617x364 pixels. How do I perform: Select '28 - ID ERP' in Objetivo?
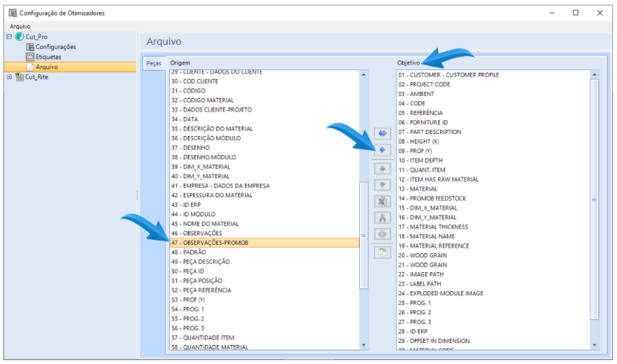coord(493,331)
